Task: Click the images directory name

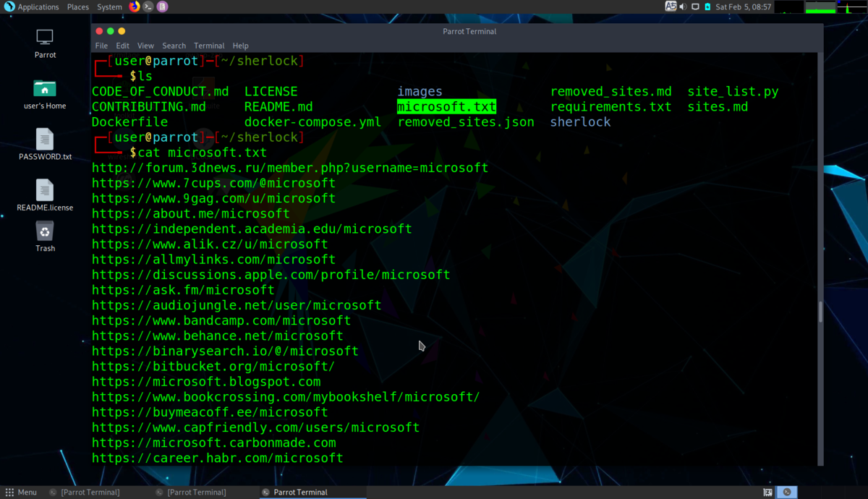Action: click(x=420, y=92)
